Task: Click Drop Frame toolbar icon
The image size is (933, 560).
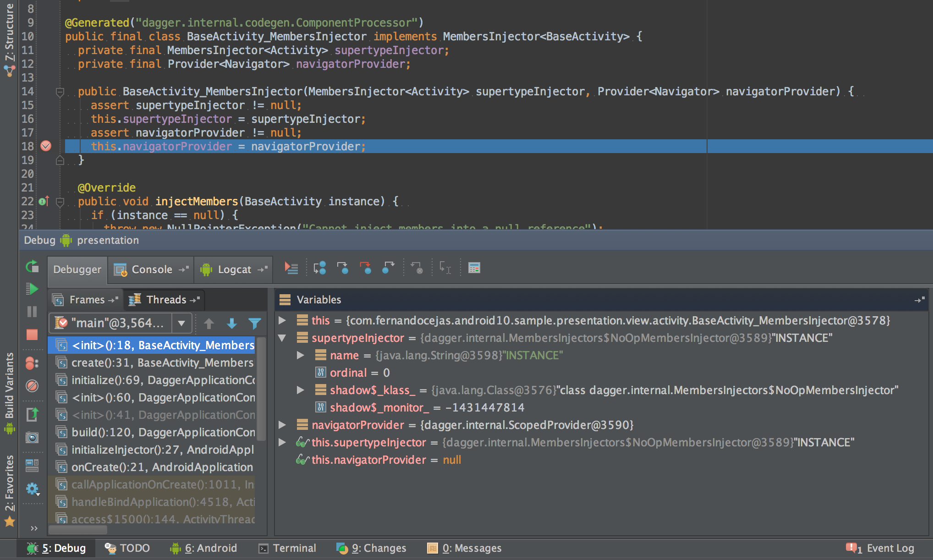Action: point(417,268)
